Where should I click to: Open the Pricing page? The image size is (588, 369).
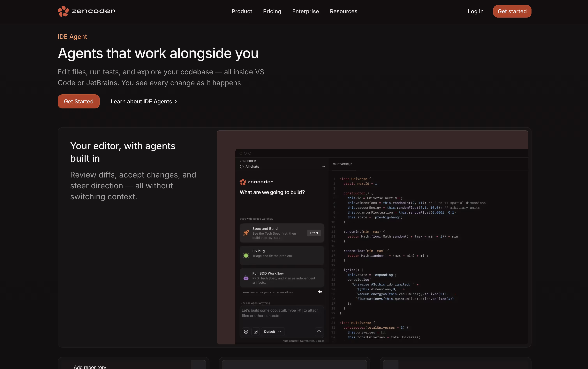[x=272, y=11]
